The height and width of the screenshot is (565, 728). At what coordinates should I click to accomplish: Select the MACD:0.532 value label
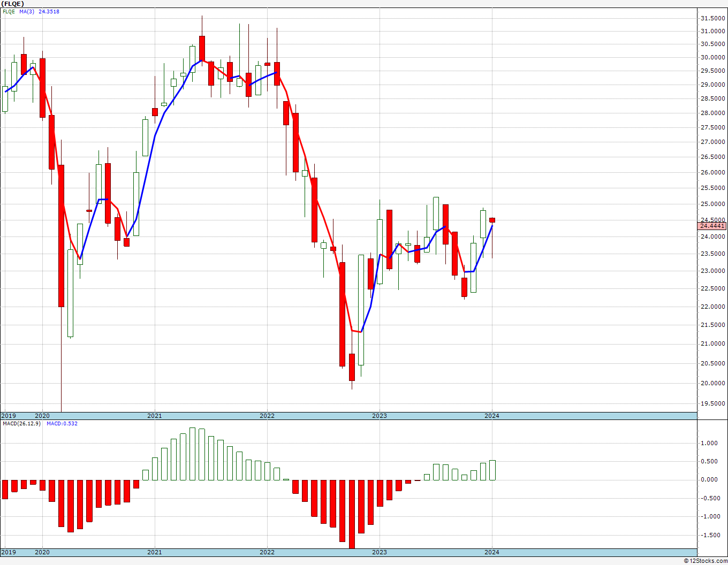click(62, 424)
